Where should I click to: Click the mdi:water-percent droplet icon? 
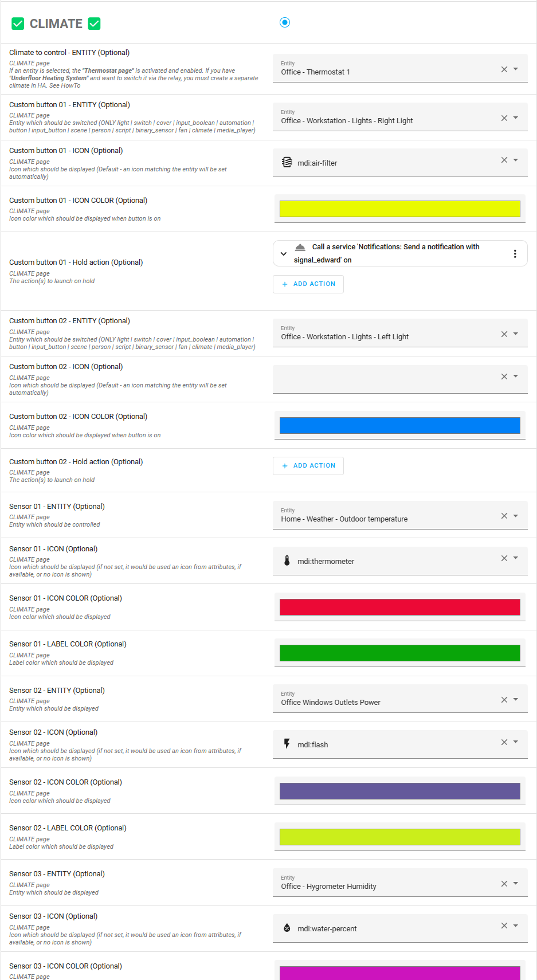click(287, 928)
